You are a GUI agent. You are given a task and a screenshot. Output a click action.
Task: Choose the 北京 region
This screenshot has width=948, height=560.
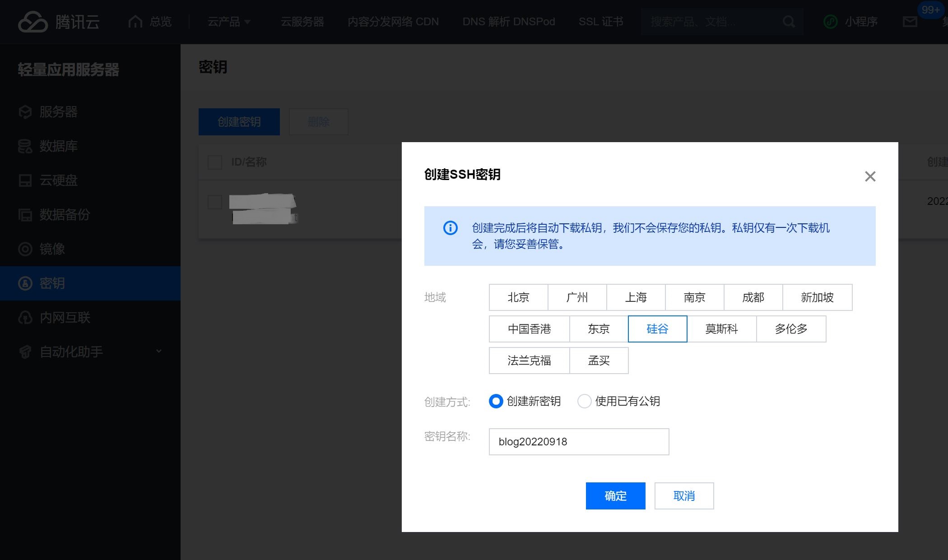coord(518,297)
